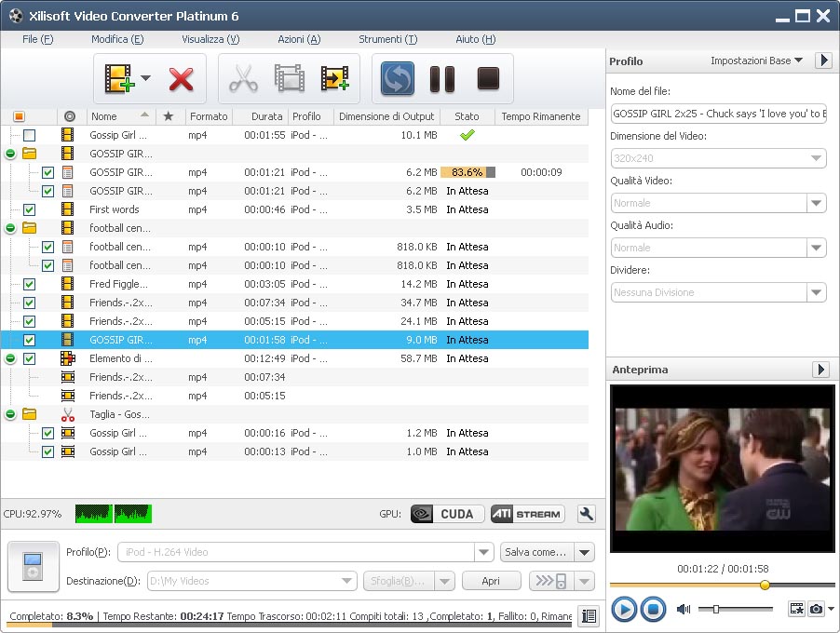Open GPU settings wrench icon
The image size is (840, 633).
(x=587, y=514)
